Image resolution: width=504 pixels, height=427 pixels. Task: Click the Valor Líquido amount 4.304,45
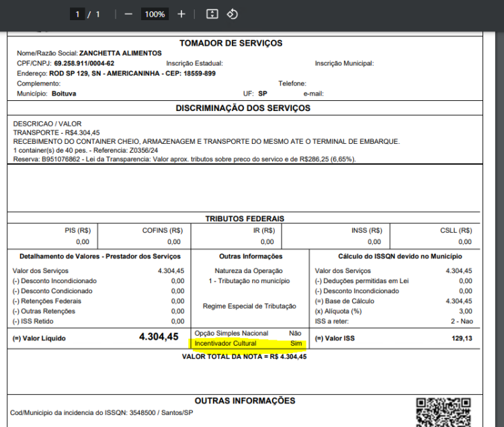(x=159, y=337)
